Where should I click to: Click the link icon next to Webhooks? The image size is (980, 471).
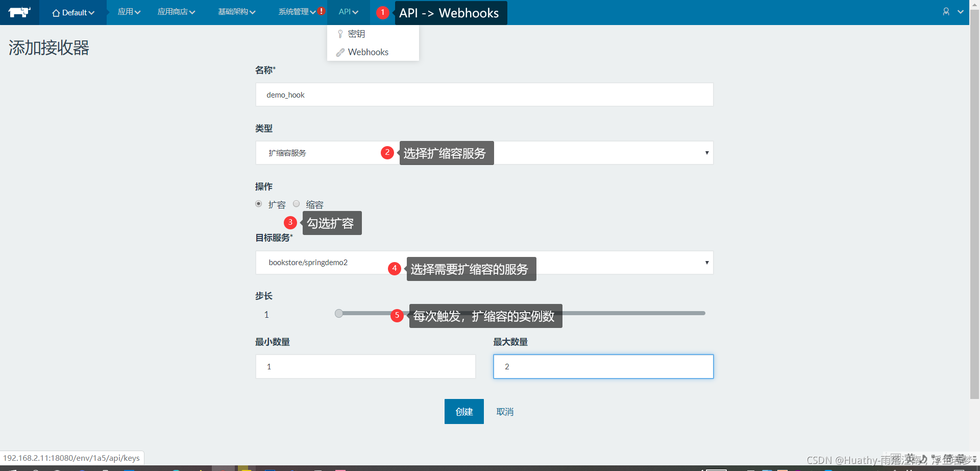coord(340,52)
